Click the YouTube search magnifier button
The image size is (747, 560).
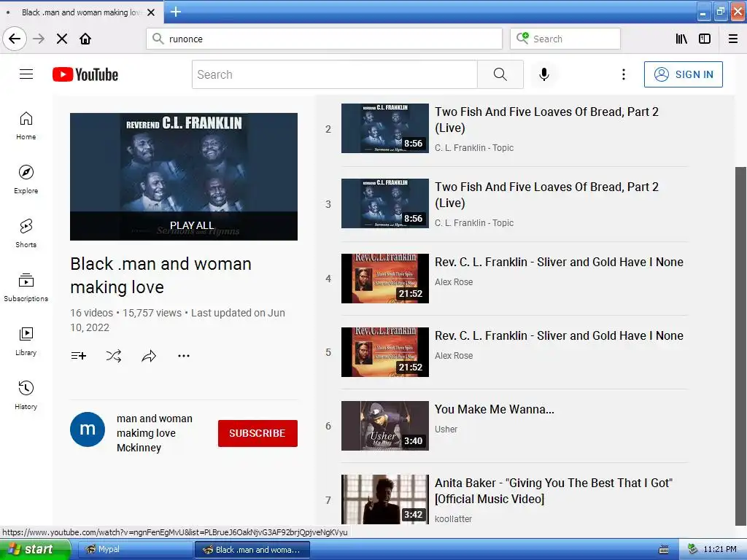click(500, 74)
